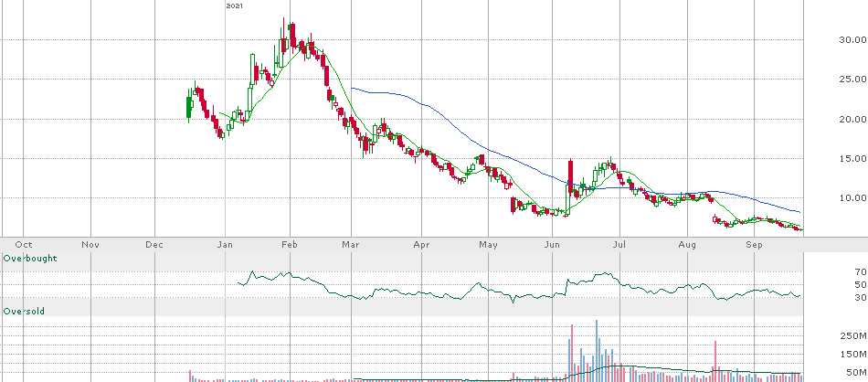Click the 'Mar' month label

[351, 244]
